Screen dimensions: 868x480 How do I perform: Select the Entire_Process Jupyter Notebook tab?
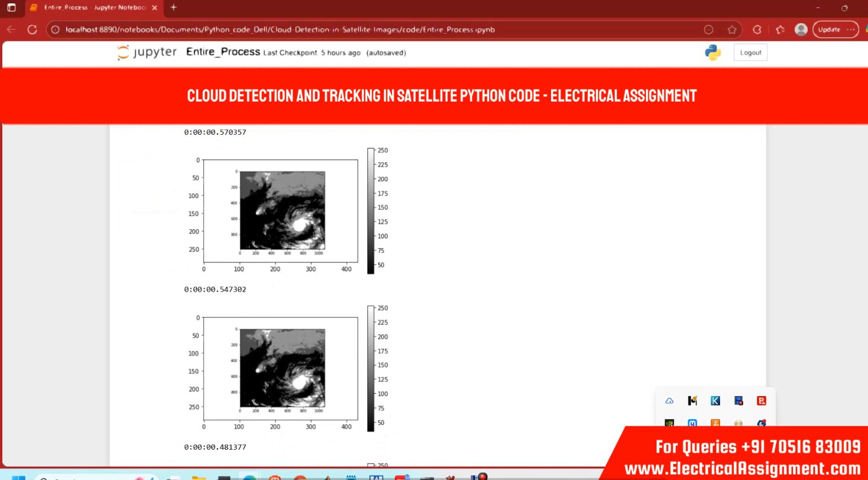tap(94, 8)
